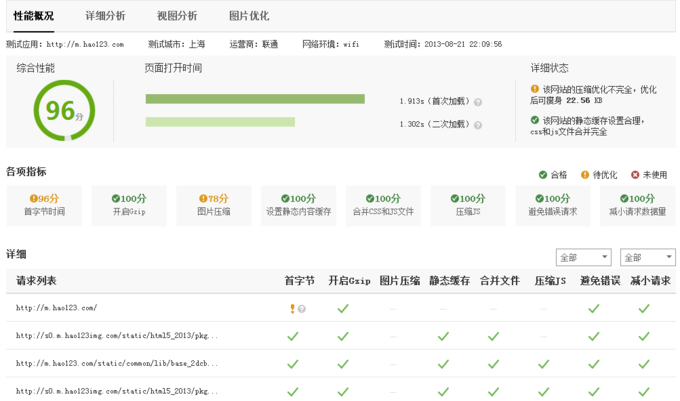Open the 图片优化 tab
This screenshot has width=680, height=401.
249,16
